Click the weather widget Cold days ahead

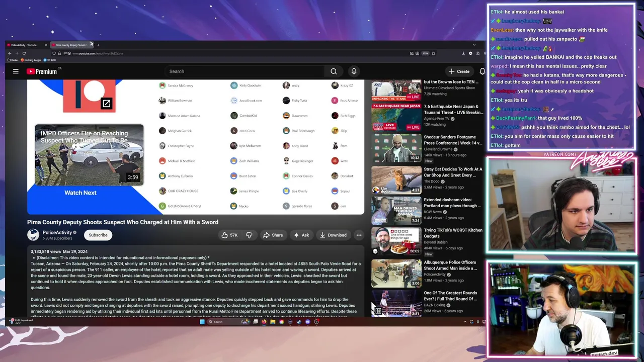[x=21, y=321]
